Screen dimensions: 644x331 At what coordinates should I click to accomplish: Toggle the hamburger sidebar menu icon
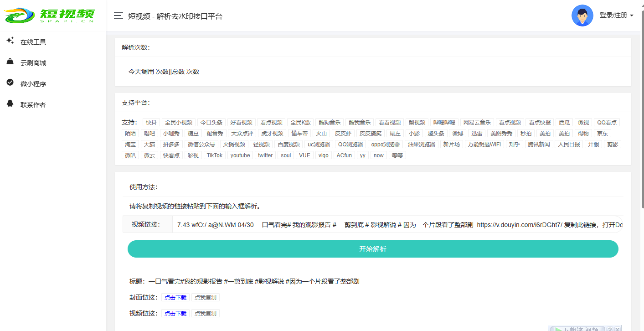coord(118,16)
